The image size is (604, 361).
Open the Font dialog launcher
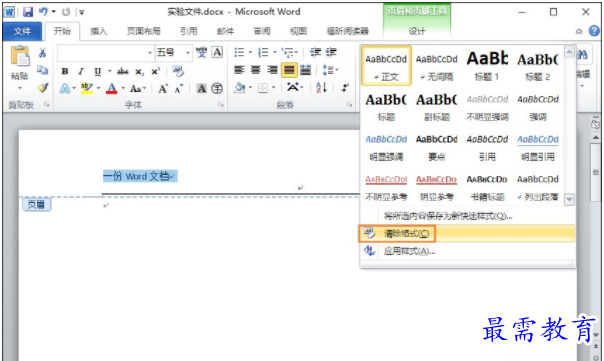(221, 104)
